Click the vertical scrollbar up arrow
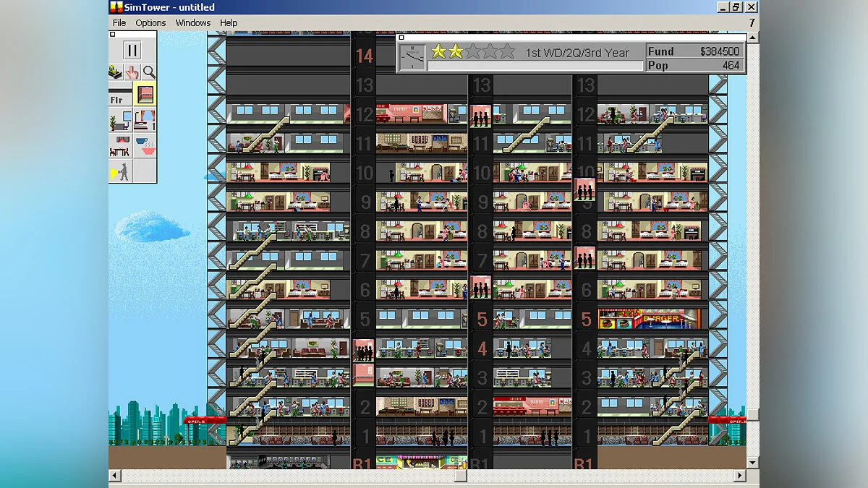The image size is (868, 488). [x=752, y=37]
